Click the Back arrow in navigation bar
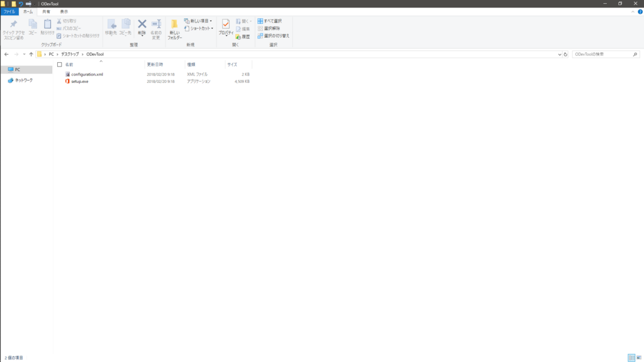This screenshot has width=644, height=362. pos(6,54)
